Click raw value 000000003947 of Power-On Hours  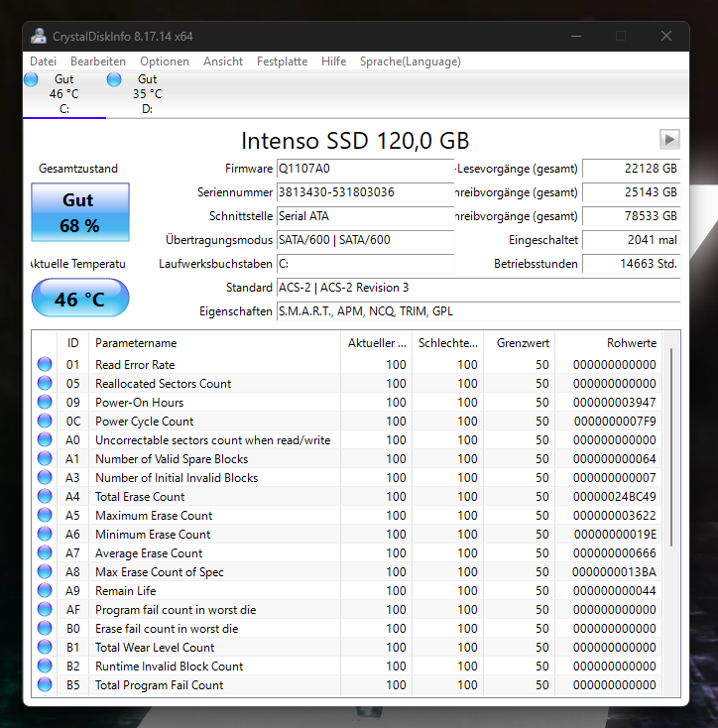(615, 402)
